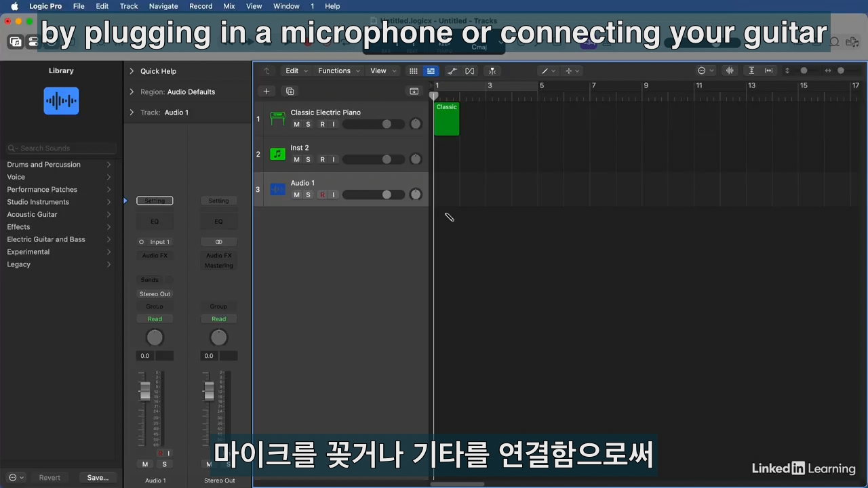The width and height of the screenshot is (868, 488).
Task: Open the circular options menu in tracks toolbar
Action: pyautogui.click(x=705, y=71)
